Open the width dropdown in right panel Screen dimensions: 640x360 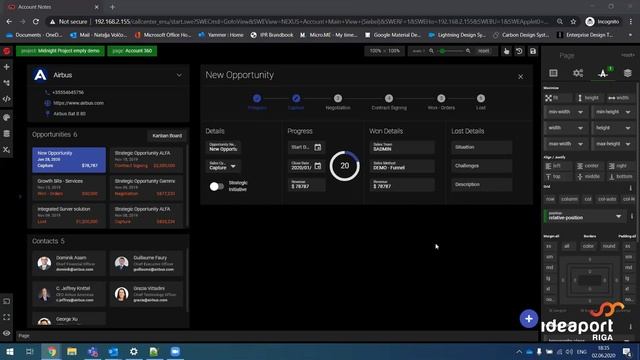tap(565, 128)
